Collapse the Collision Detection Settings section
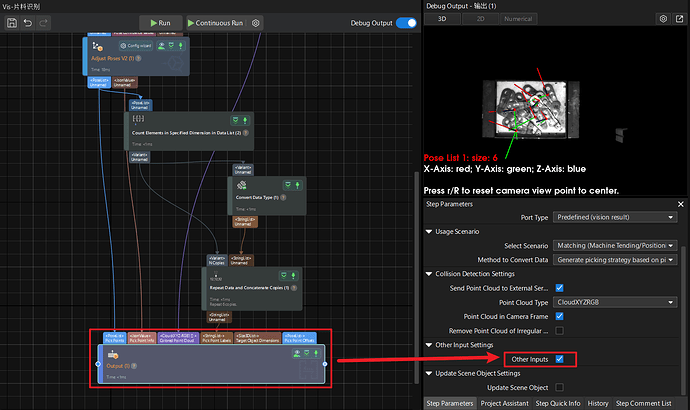 [430, 274]
